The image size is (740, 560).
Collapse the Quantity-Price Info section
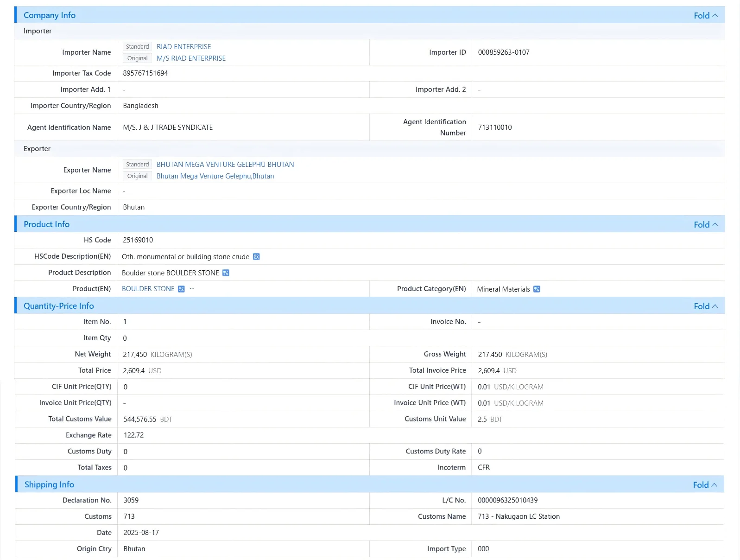pos(706,306)
